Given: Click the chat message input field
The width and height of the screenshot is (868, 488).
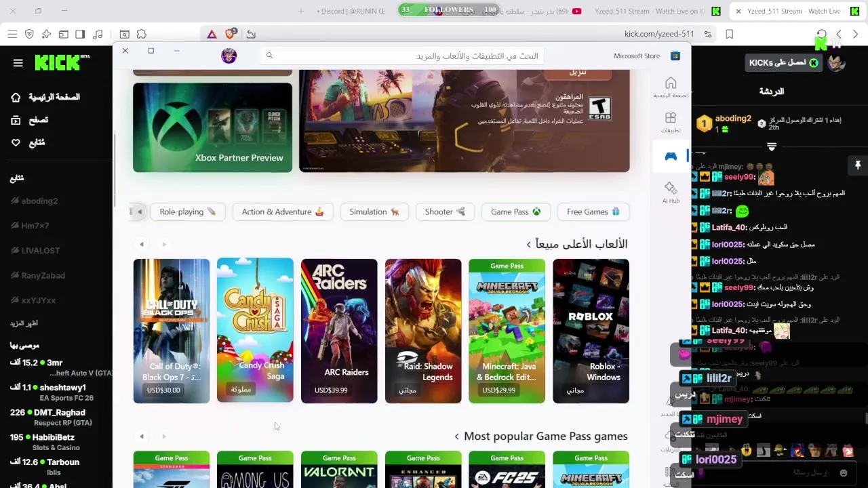Looking at the screenshot, I should pyautogui.click(x=780, y=472).
